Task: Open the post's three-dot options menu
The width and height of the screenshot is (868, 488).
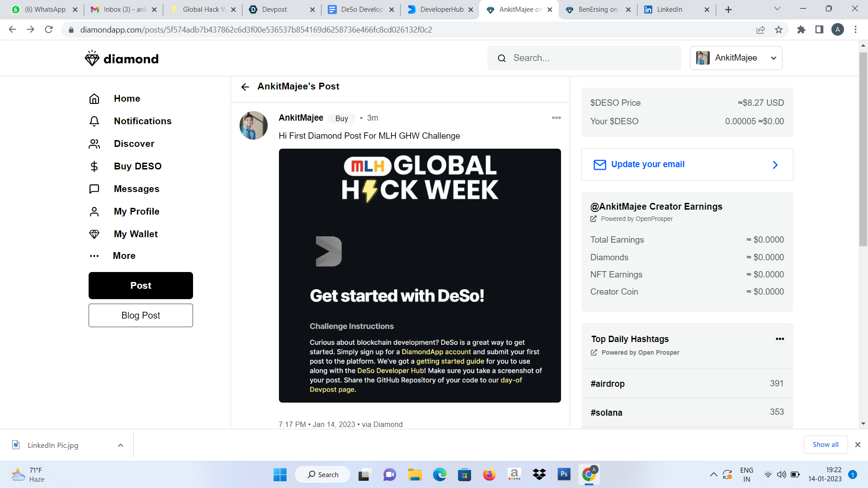Action: 556,118
